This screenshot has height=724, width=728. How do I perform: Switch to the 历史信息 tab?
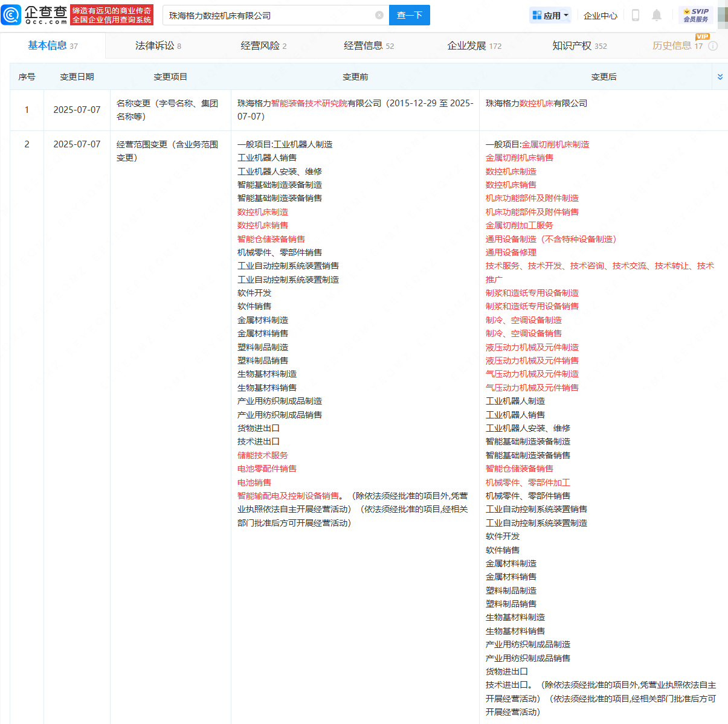[x=677, y=45]
